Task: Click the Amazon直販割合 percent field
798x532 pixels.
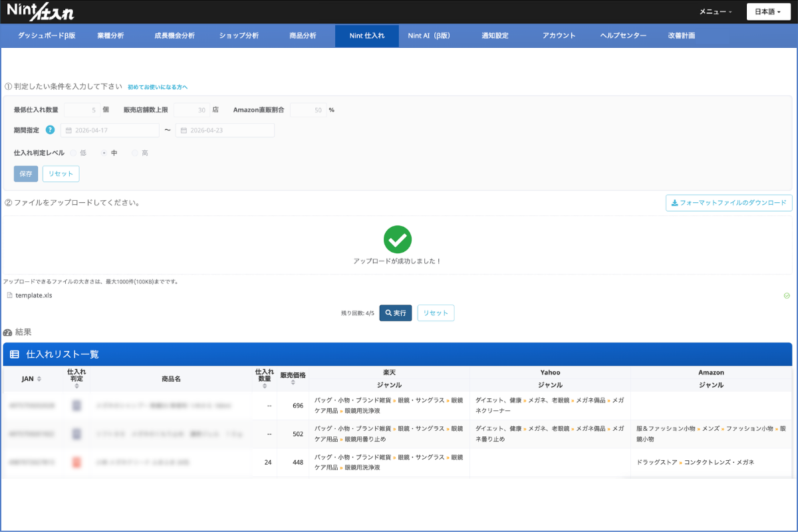Action: [308, 110]
